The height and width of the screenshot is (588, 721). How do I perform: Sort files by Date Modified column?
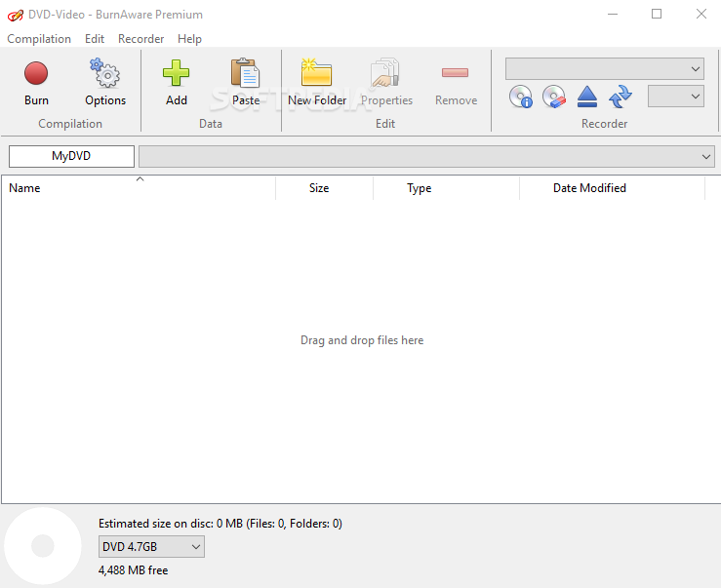click(x=612, y=188)
